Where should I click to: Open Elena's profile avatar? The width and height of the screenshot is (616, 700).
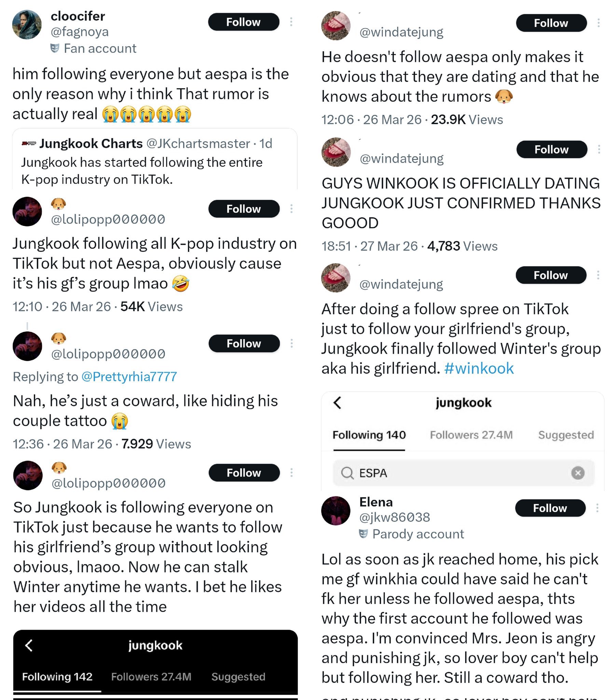tap(336, 511)
